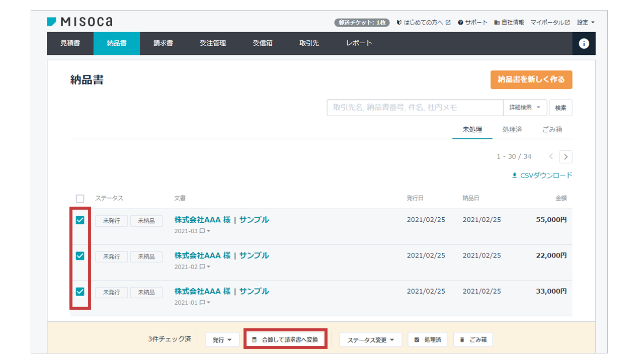
Task: Click 未発行 status on 2021-03 row
Action: [112, 221]
